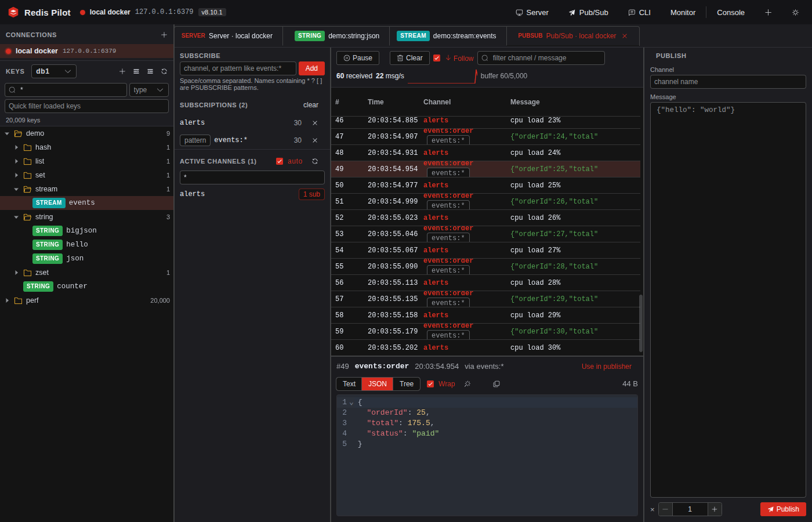
Task: Click the red local docker status dot
Action: coord(9,51)
